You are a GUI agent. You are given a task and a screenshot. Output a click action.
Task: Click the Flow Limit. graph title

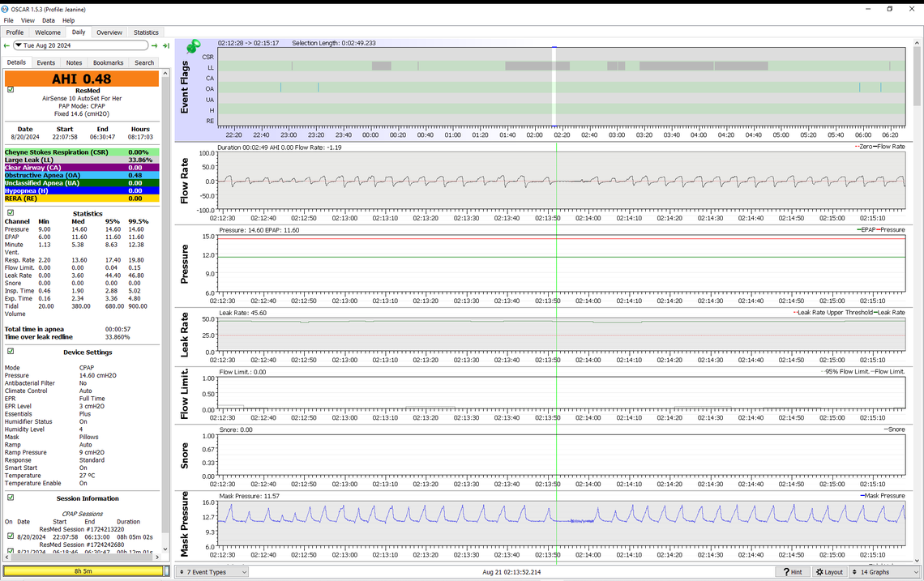coord(185,394)
